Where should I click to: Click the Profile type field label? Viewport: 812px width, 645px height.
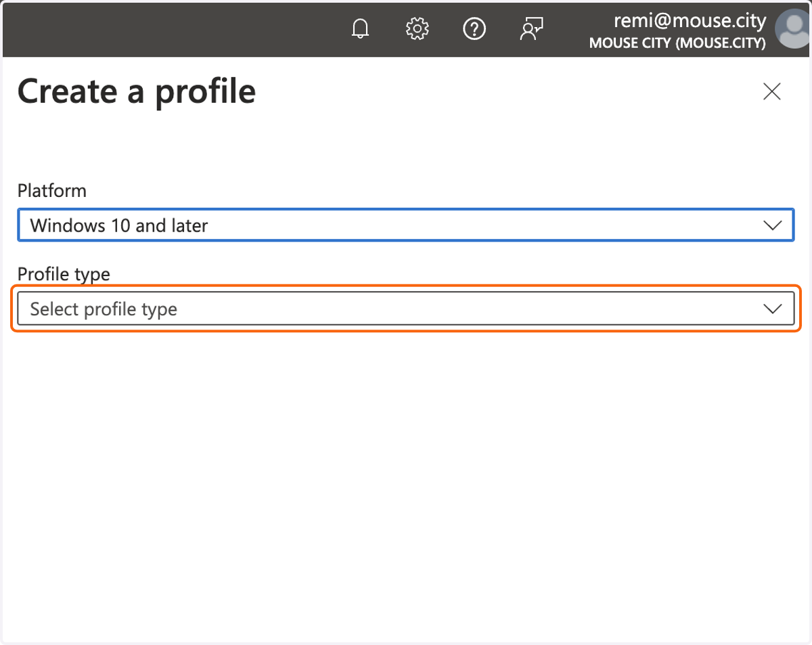tap(64, 274)
